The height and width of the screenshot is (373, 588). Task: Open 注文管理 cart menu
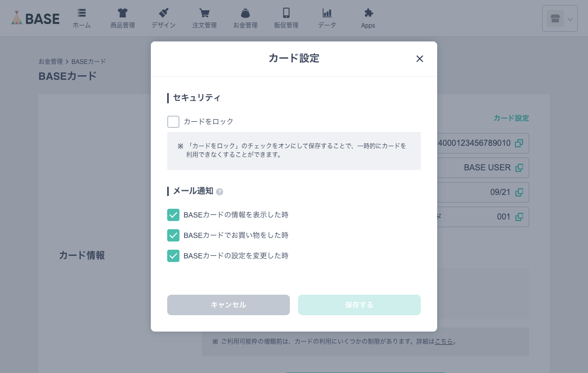point(205,18)
